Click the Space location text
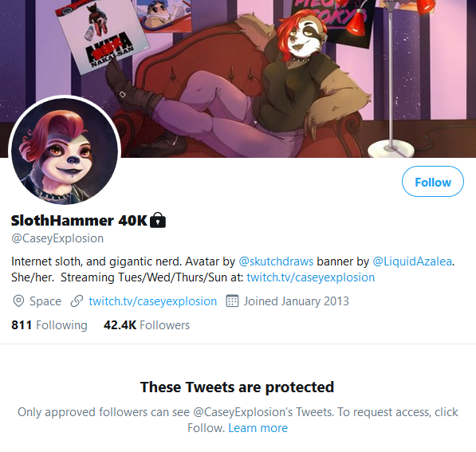 click(x=45, y=301)
